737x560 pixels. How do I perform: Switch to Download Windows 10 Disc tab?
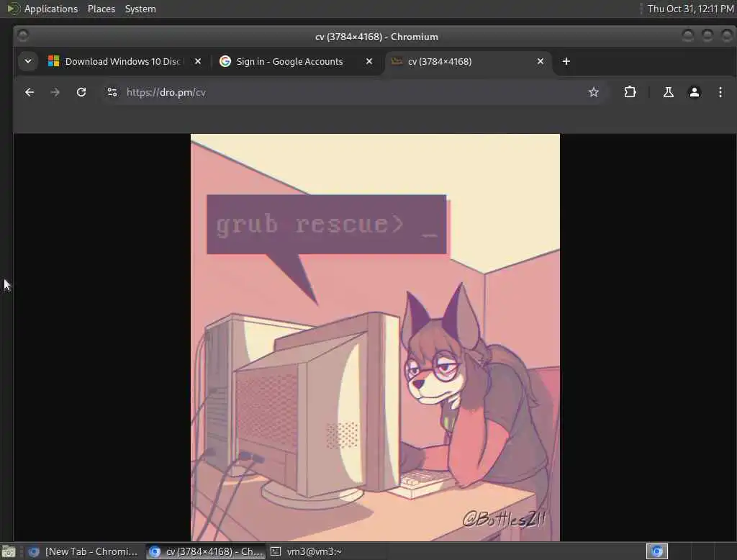[123, 62]
